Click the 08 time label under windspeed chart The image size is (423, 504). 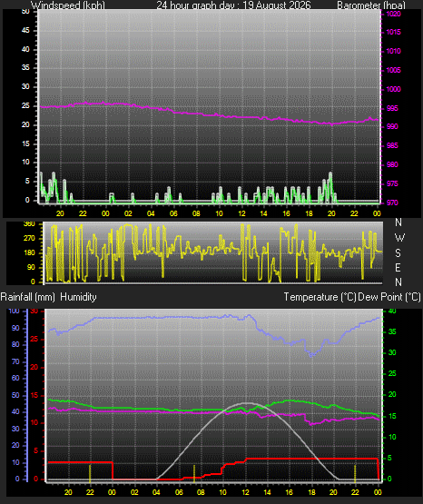tap(196, 213)
